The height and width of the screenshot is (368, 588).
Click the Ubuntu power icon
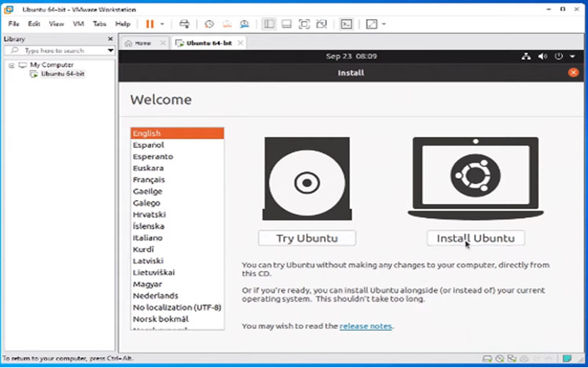point(559,57)
